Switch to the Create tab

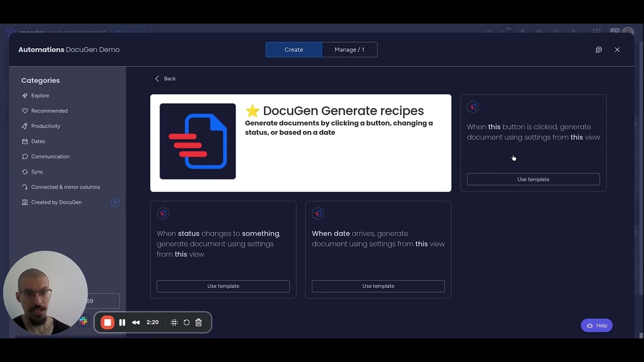294,50
